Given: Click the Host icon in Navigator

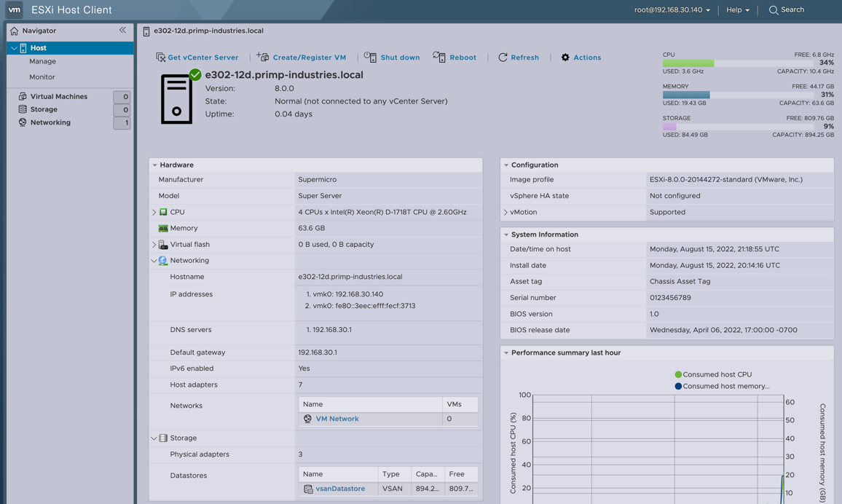Looking at the screenshot, I should tap(23, 48).
